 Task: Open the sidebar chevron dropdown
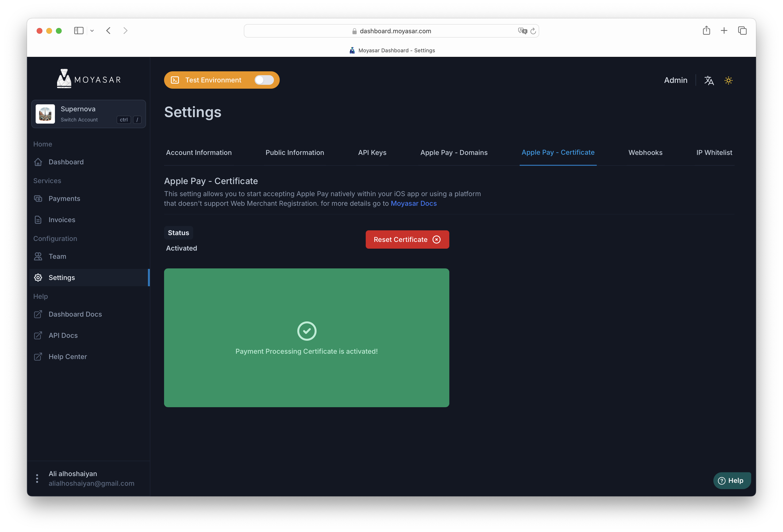point(92,30)
